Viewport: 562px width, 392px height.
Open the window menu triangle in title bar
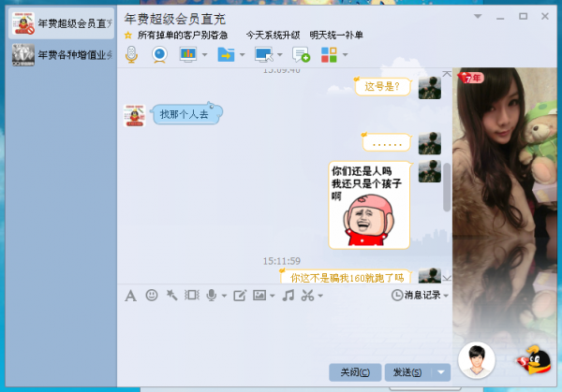pyautogui.click(x=478, y=16)
